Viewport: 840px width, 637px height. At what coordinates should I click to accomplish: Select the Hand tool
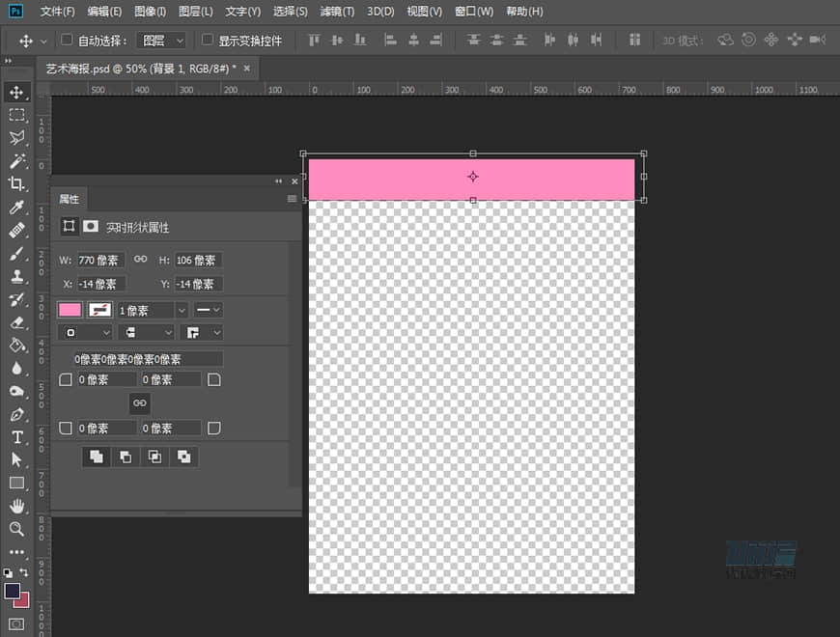[16, 506]
